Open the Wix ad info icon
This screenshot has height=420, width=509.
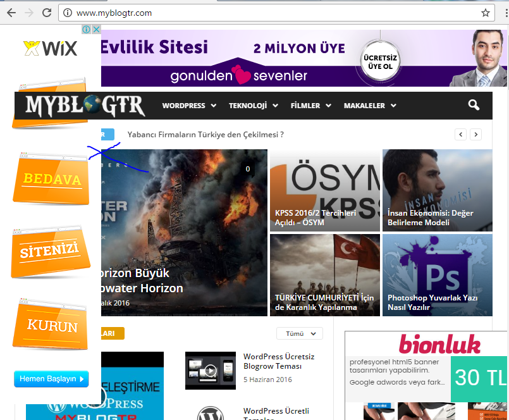87,30
